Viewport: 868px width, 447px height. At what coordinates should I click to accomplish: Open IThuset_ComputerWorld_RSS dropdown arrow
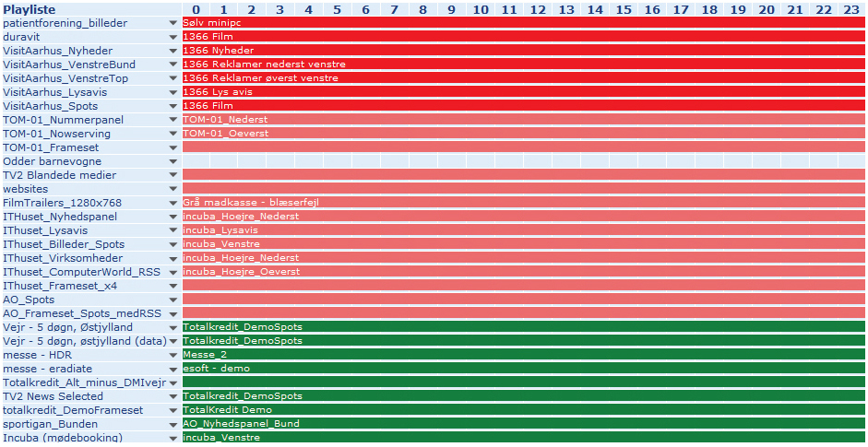pos(173,272)
